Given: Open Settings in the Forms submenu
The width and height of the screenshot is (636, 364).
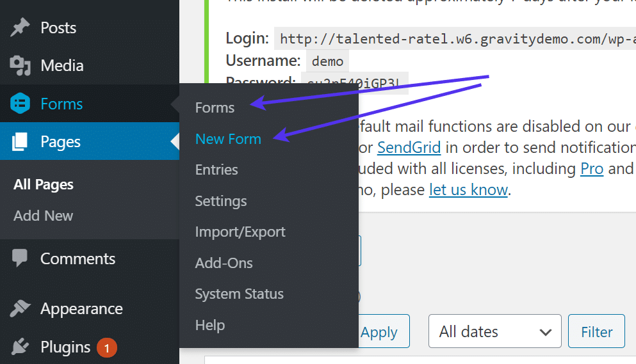Looking at the screenshot, I should [x=221, y=201].
